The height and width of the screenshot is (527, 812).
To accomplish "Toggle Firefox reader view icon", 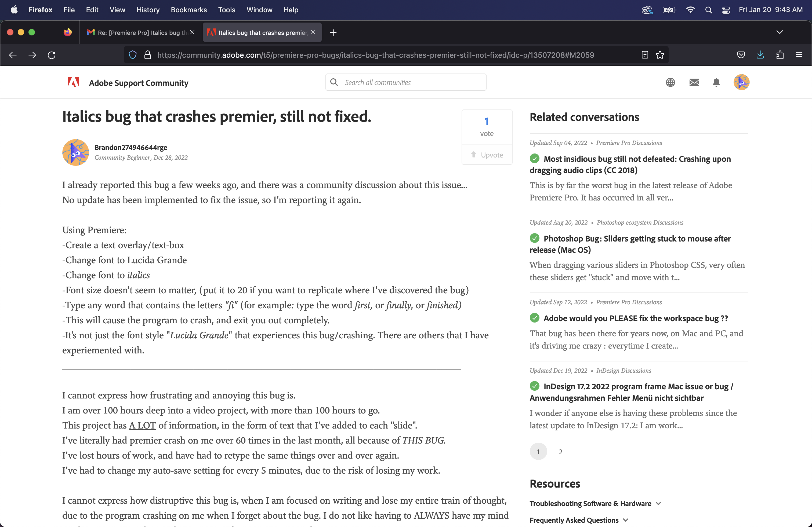I will pos(644,55).
